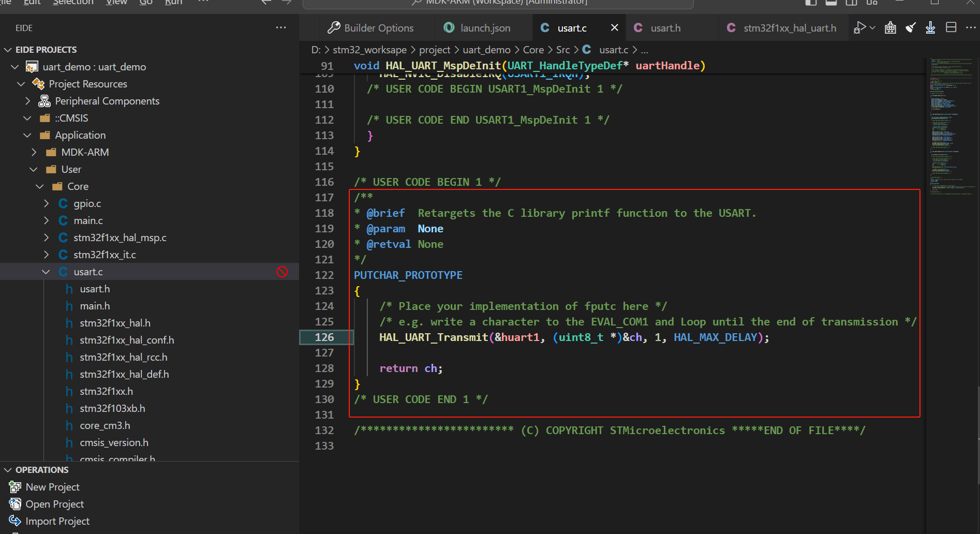
Task: Expand the Peripheral Components node
Action: point(27,101)
